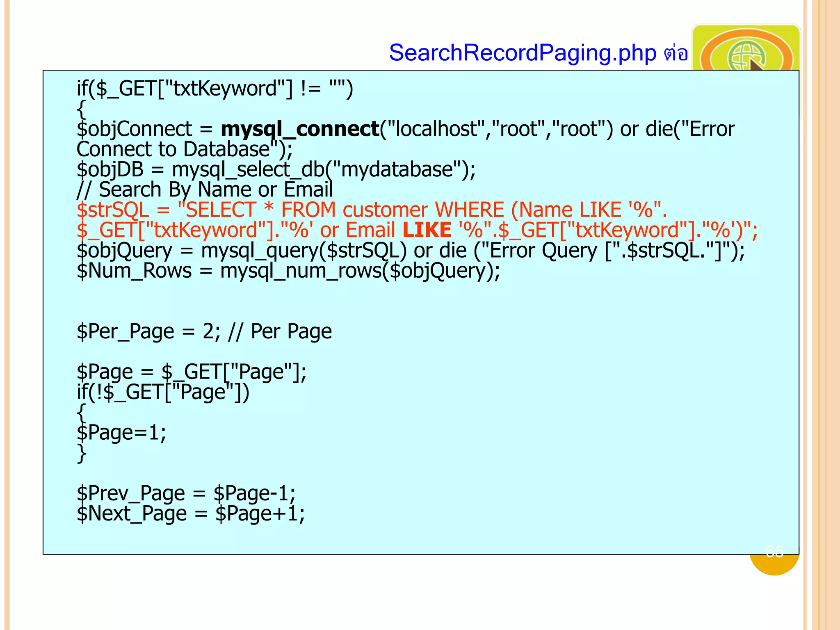Click the text "Connect to Database");"

point(185,149)
